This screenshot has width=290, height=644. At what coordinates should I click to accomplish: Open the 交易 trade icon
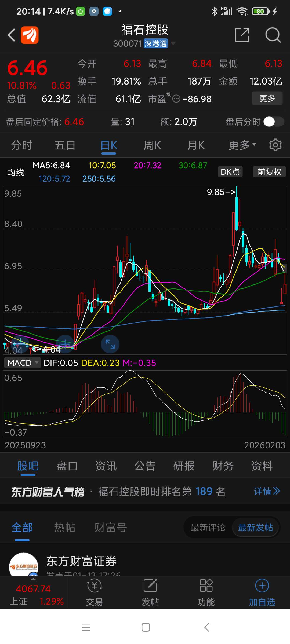click(x=95, y=592)
